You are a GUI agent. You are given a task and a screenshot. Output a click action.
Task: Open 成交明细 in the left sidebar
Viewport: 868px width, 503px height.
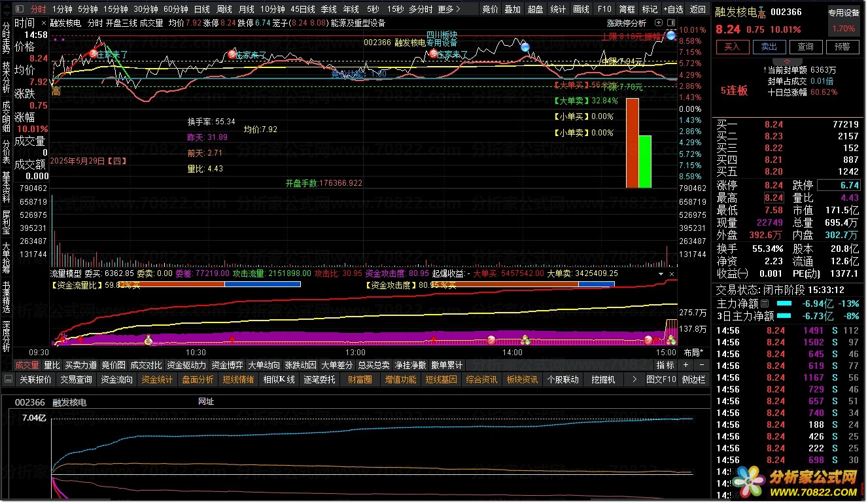click(x=7, y=117)
